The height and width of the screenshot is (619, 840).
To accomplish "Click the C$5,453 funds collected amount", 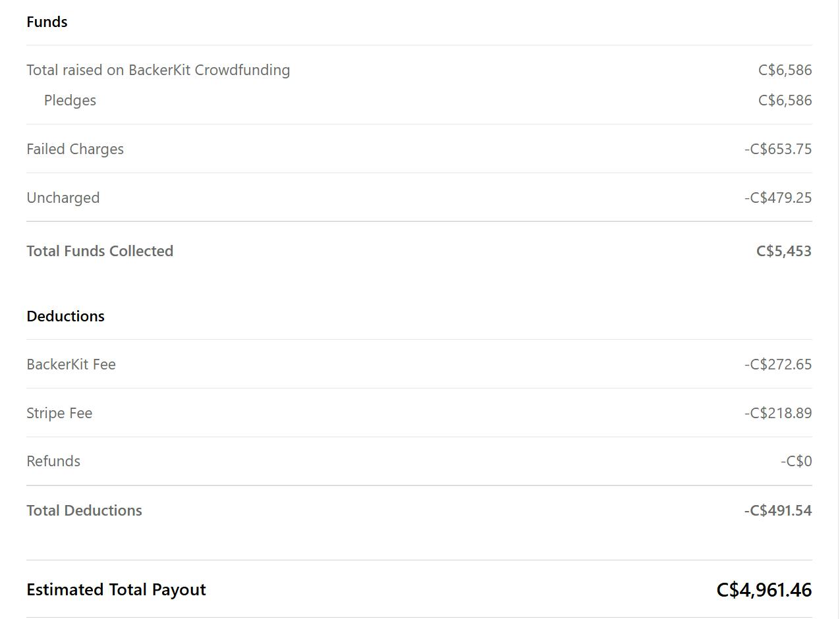I will click(x=784, y=251).
